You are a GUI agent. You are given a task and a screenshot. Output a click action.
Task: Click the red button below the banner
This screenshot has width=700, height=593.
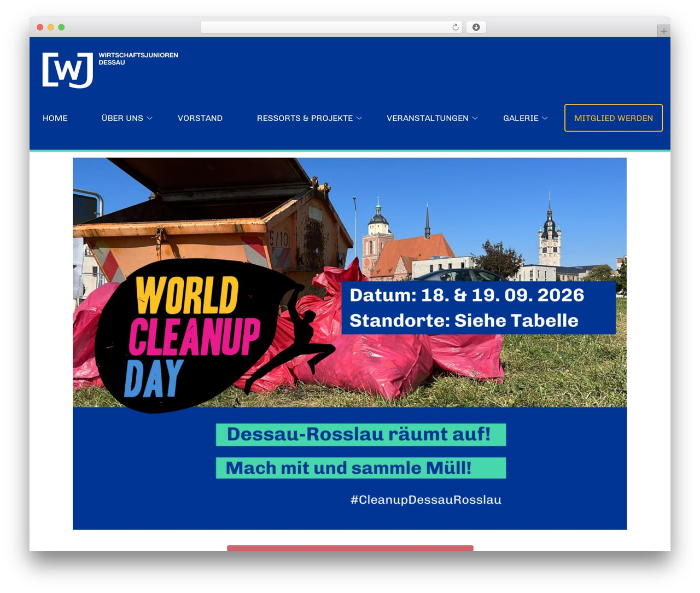point(350,548)
